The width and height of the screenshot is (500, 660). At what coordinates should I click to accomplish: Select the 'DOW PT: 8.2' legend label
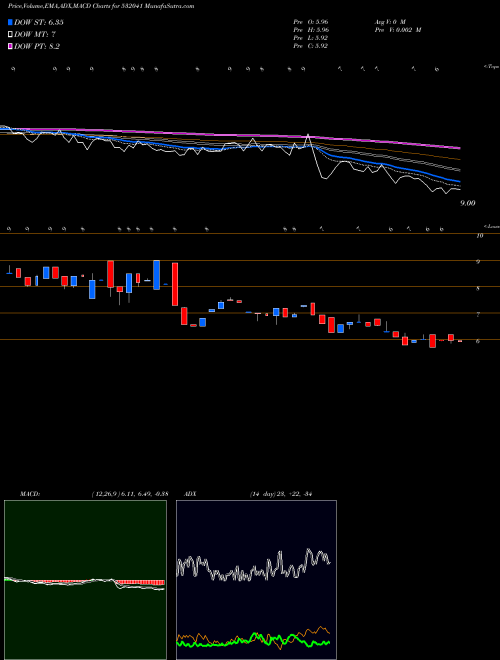37,46
